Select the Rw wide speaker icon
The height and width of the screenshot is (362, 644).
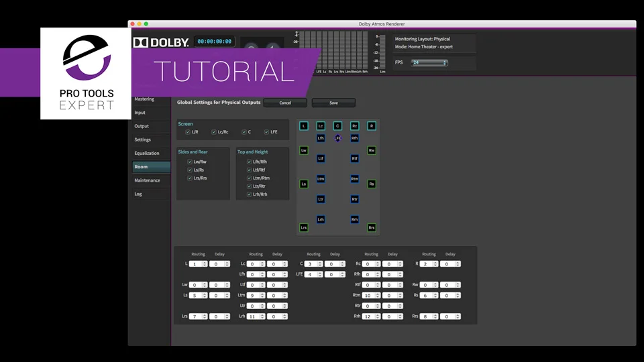[x=371, y=150]
